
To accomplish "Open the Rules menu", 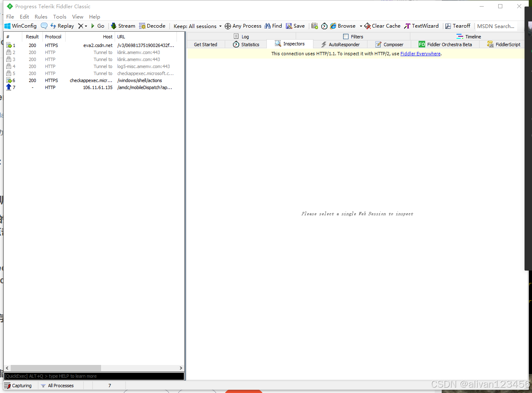I will click(41, 17).
